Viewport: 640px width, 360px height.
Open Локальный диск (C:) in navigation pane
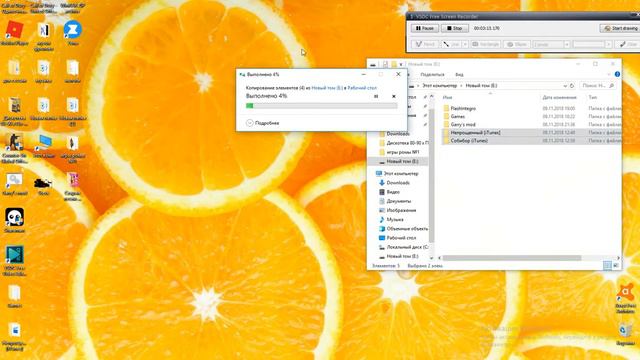pos(407,247)
